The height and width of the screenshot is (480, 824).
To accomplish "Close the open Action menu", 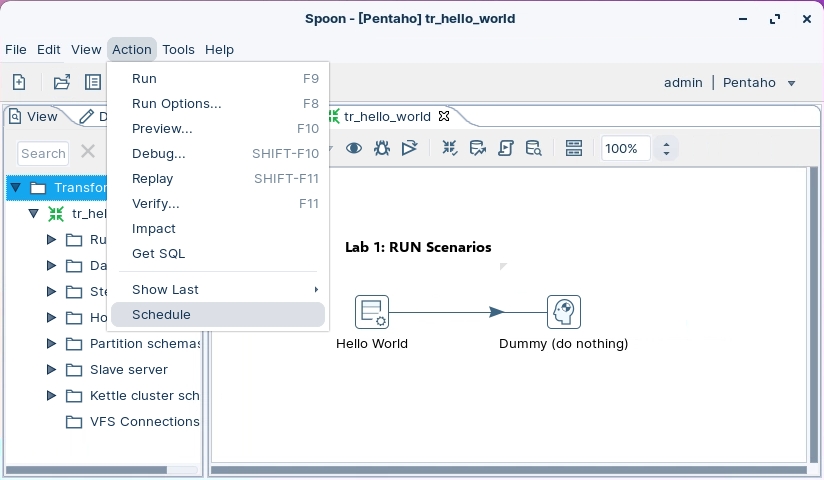I will coord(131,49).
